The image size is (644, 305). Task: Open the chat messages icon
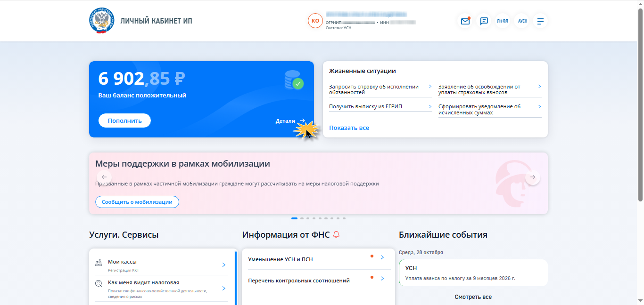(484, 21)
